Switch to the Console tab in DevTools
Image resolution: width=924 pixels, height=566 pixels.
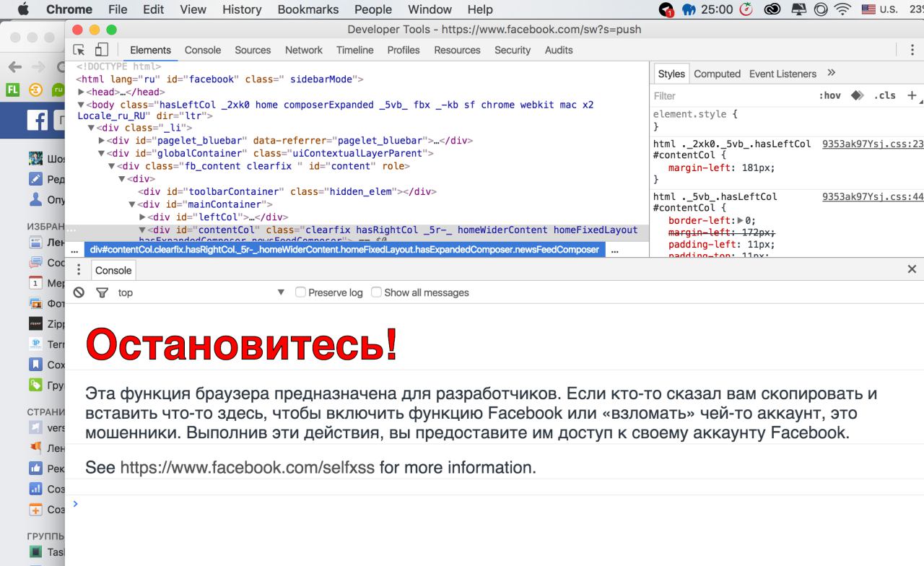coord(203,51)
